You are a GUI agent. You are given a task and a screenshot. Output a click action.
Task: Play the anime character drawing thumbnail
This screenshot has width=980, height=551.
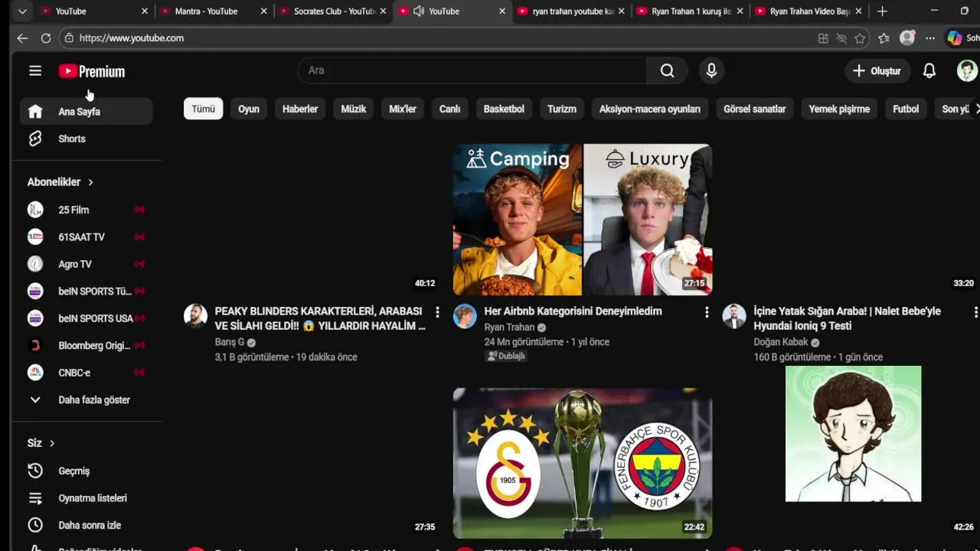click(x=854, y=434)
